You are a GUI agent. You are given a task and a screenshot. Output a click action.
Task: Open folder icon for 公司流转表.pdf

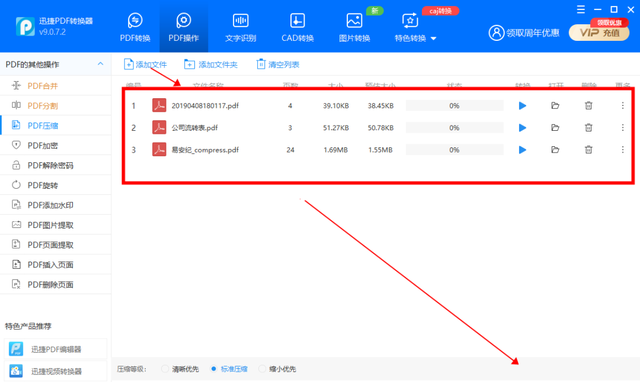coord(555,128)
